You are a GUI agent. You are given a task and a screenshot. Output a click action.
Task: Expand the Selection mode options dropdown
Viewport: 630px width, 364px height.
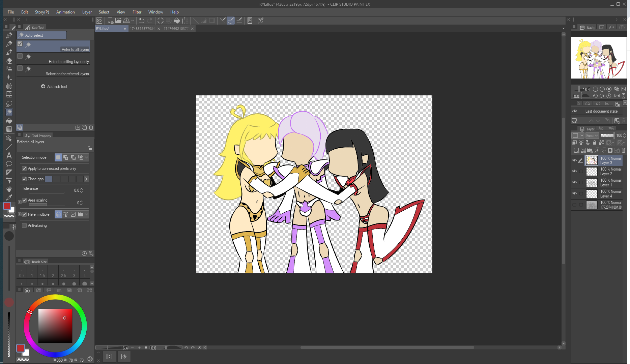pyautogui.click(x=87, y=157)
